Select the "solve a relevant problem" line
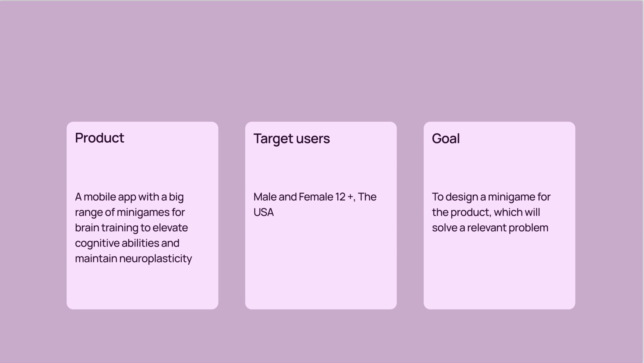This screenshot has height=363, width=644. 490,228
